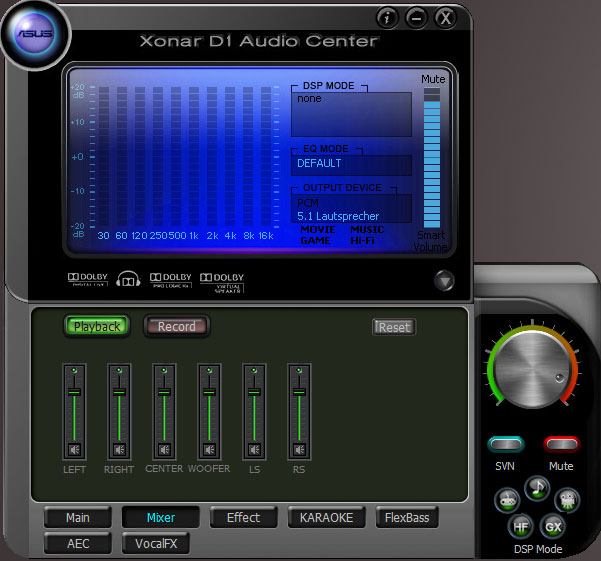
Task: Open the VocalFX tab
Action: click(x=156, y=543)
